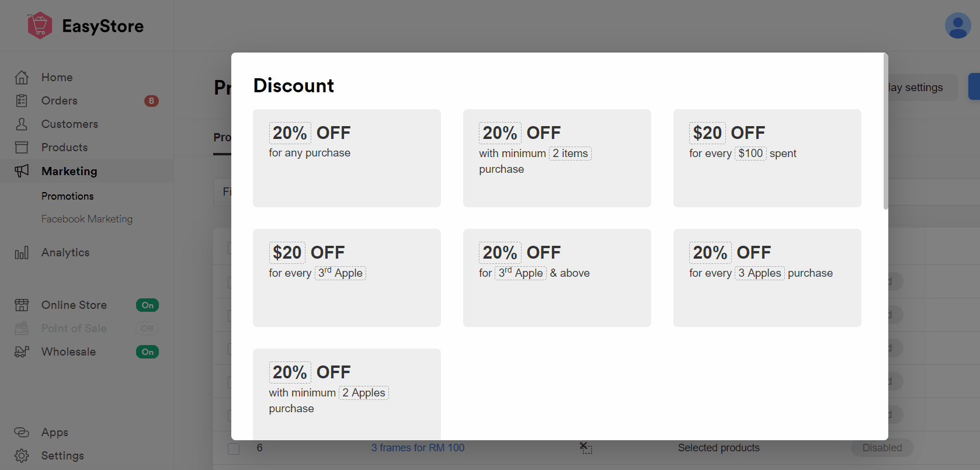Open the Apps icon in sidebar
Image resolution: width=980 pixels, height=470 pixels.
22,432
